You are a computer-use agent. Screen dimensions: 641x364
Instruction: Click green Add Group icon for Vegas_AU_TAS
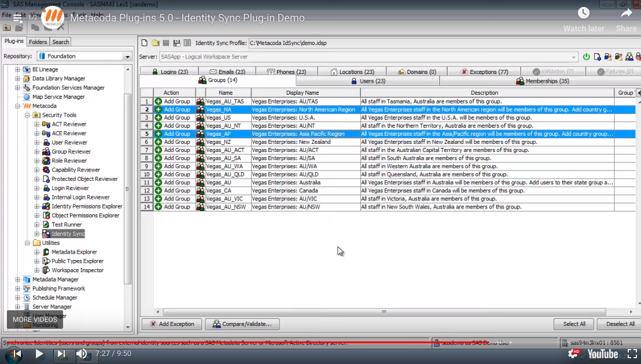click(158, 101)
